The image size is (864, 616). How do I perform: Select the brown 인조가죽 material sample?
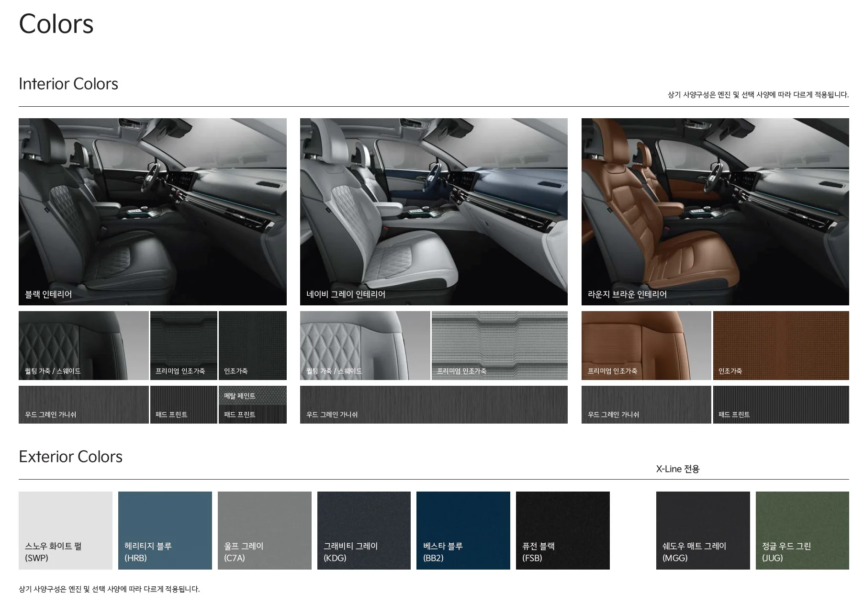(x=781, y=346)
